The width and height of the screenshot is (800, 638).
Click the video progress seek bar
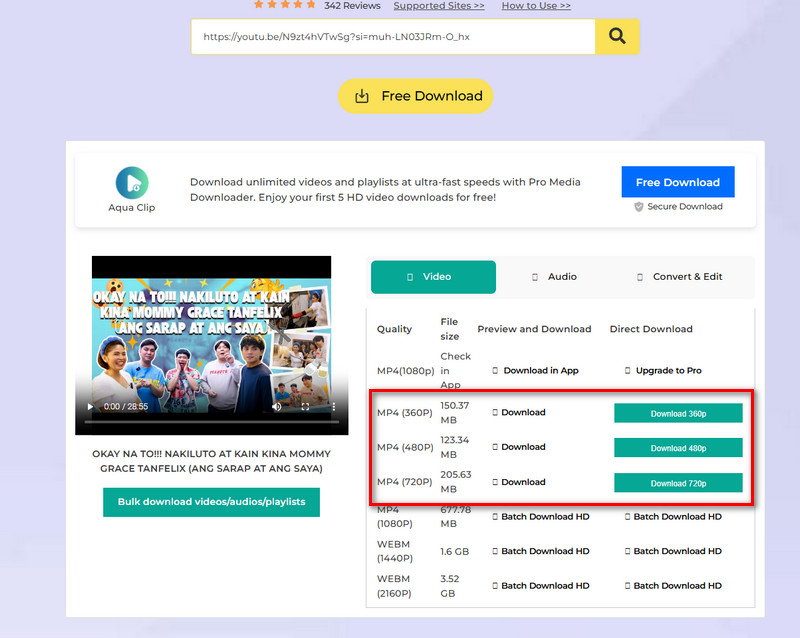(x=210, y=422)
